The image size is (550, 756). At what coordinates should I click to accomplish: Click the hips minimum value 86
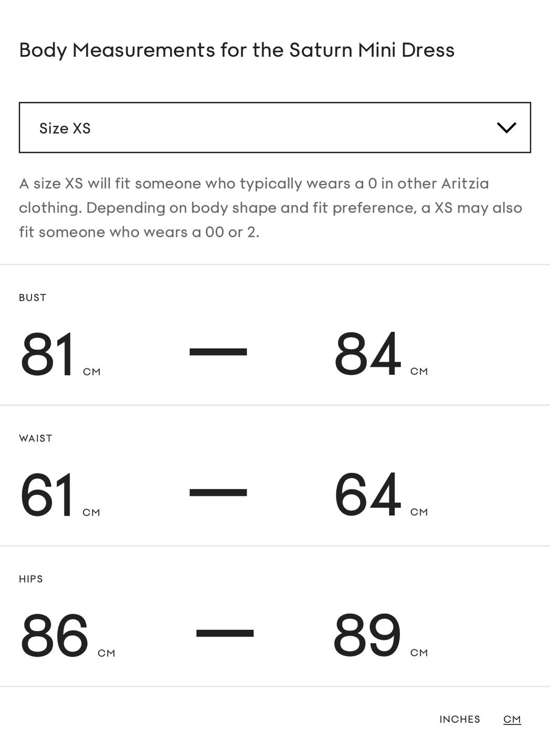coord(55,635)
